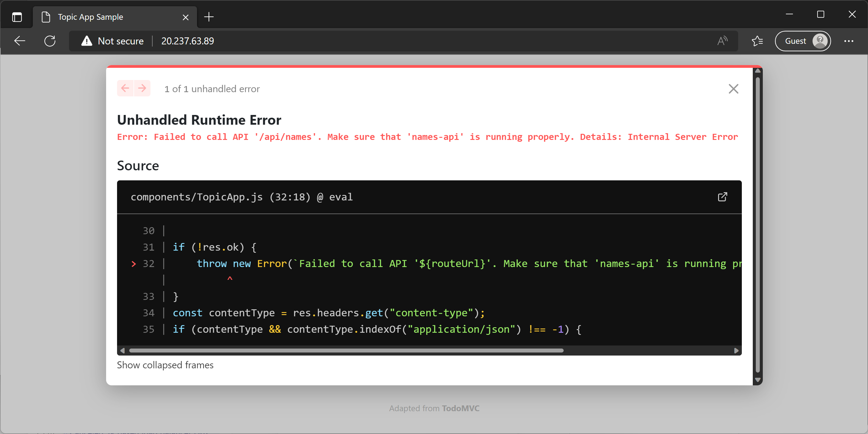Click the Guest profile button

click(x=803, y=41)
